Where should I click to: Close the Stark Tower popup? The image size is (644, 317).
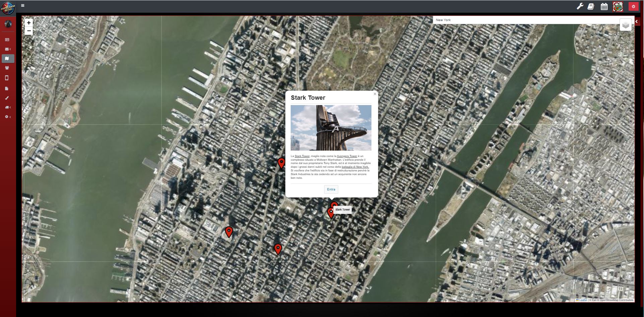point(375,94)
